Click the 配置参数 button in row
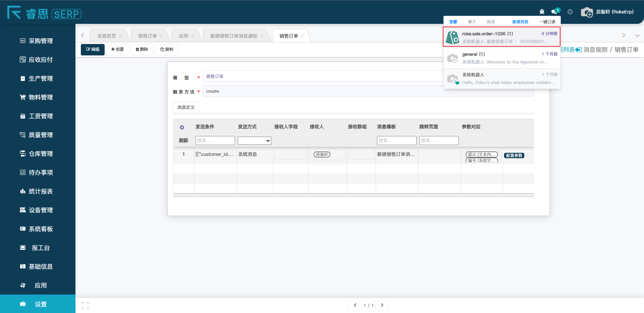 coord(514,155)
